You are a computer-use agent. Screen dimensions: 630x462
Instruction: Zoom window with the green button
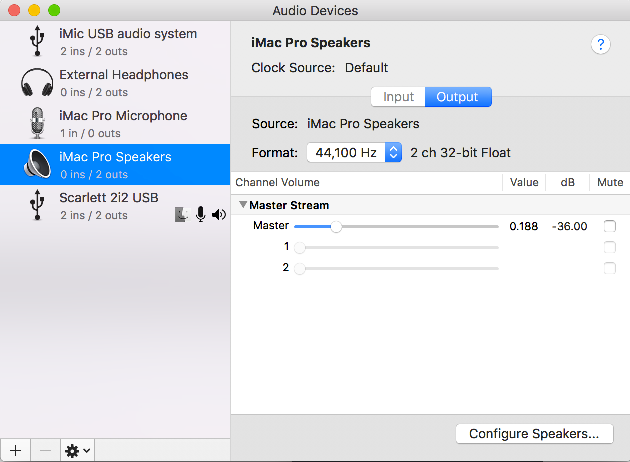click(x=54, y=10)
